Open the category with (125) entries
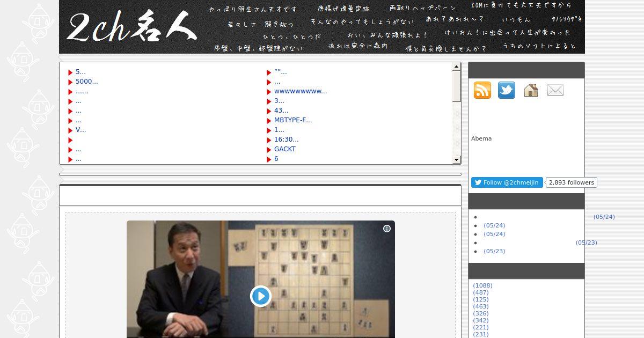 [481, 299]
